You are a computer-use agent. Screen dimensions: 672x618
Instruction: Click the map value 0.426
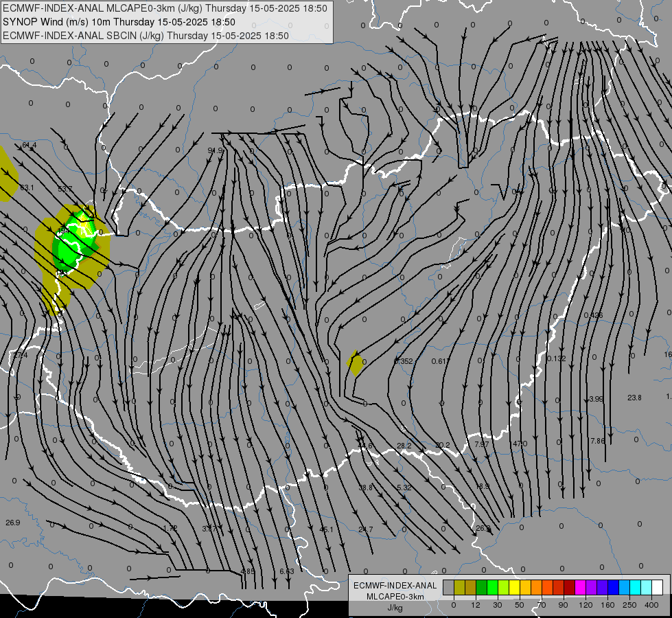(593, 315)
